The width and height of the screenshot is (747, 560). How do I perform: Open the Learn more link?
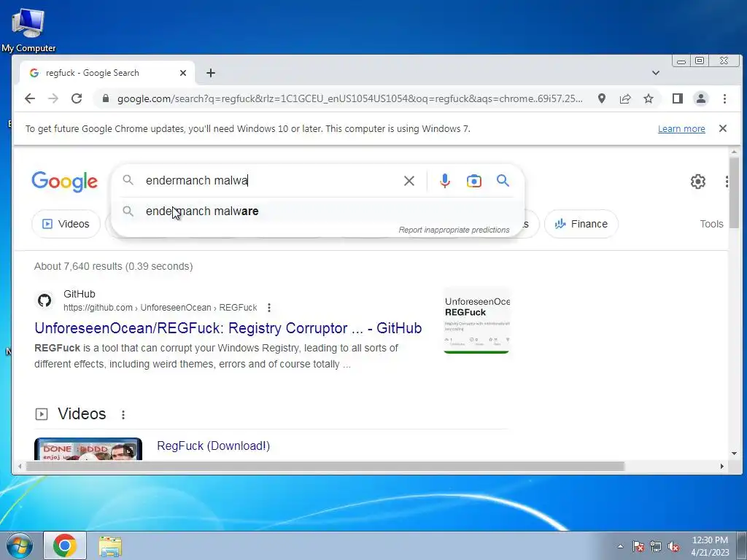(x=681, y=128)
